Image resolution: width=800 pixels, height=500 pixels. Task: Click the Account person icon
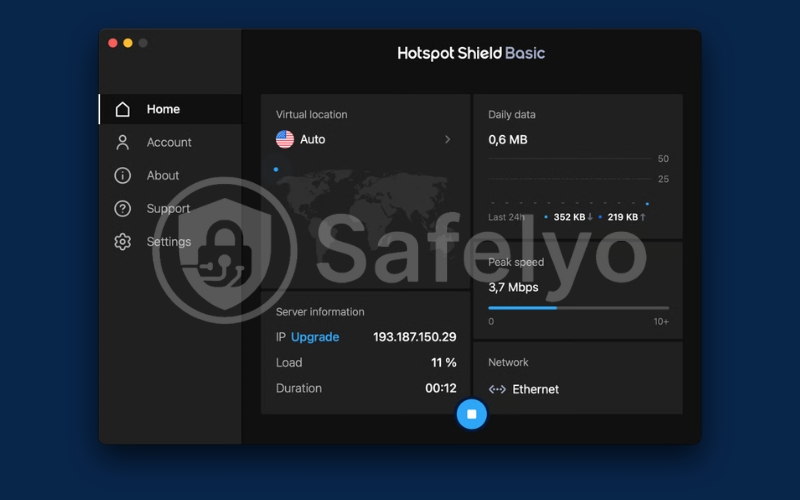click(122, 142)
